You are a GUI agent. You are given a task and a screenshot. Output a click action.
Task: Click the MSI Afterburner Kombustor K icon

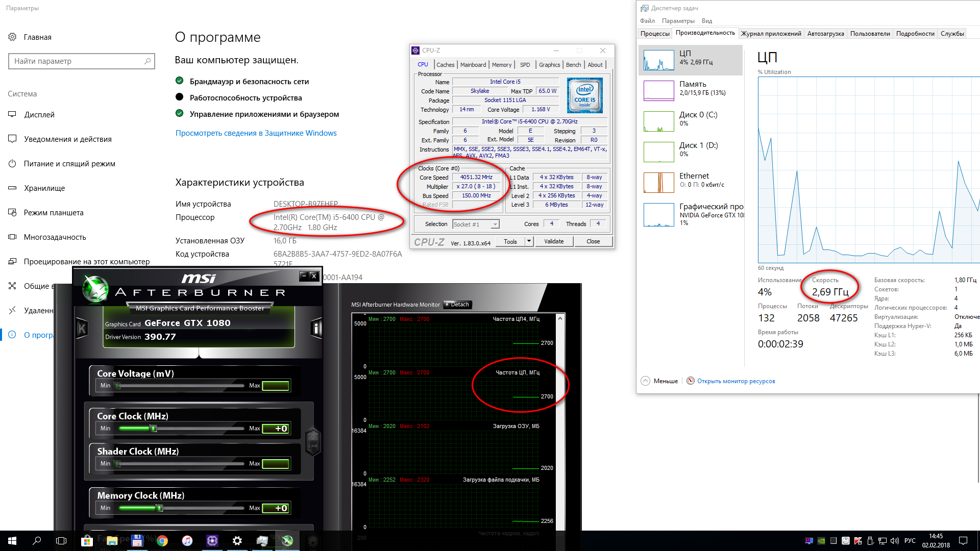coord(81,329)
